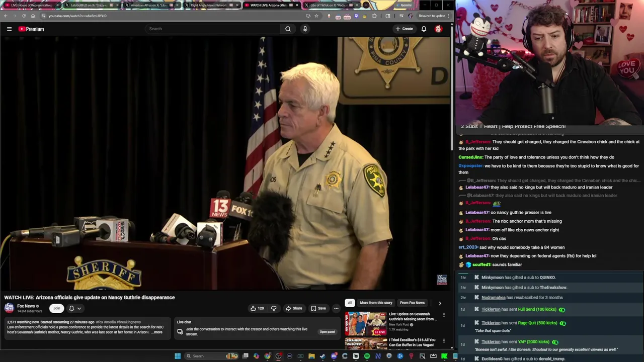
Task: Click the #fox hashtag link
Action: (99, 322)
